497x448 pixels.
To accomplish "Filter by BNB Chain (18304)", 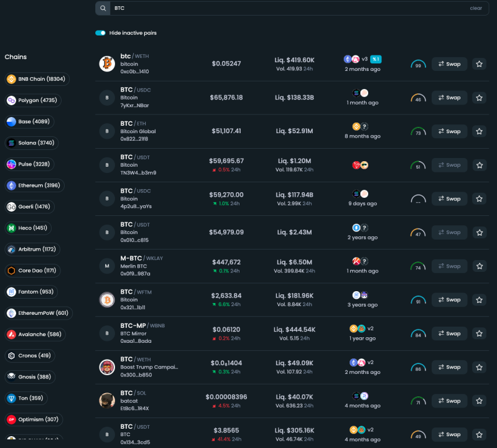I will tap(37, 79).
